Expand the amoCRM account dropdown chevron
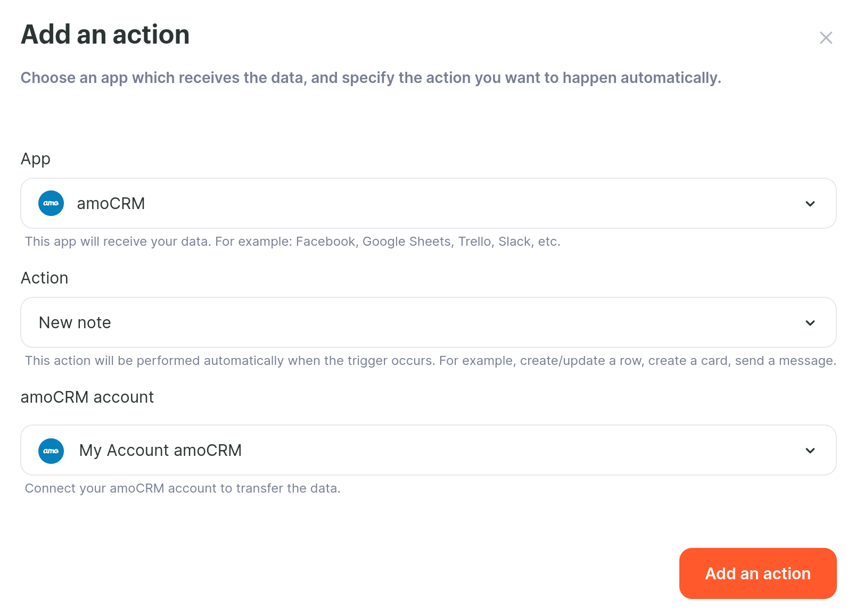 [810, 451]
